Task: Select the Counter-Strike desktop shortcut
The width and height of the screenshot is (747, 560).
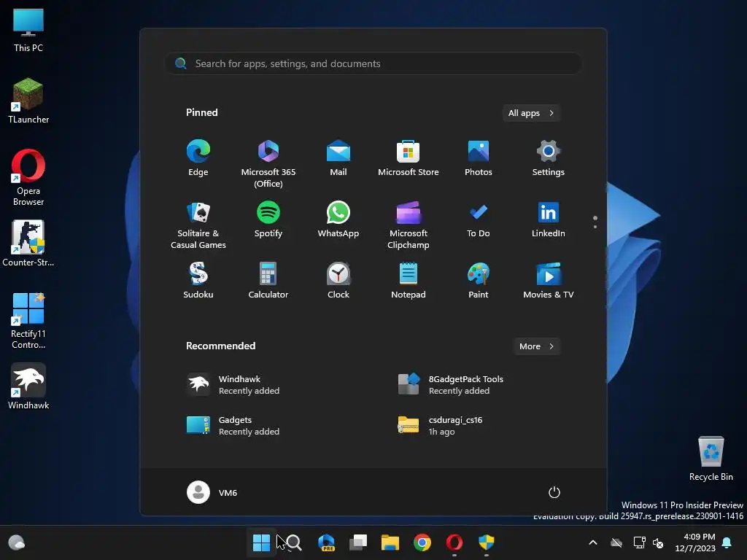Action: click(x=28, y=244)
